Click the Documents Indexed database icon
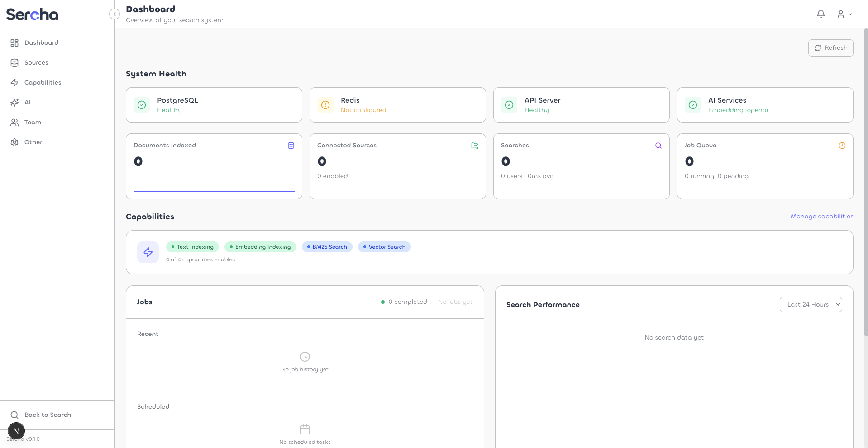 (x=291, y=146)
